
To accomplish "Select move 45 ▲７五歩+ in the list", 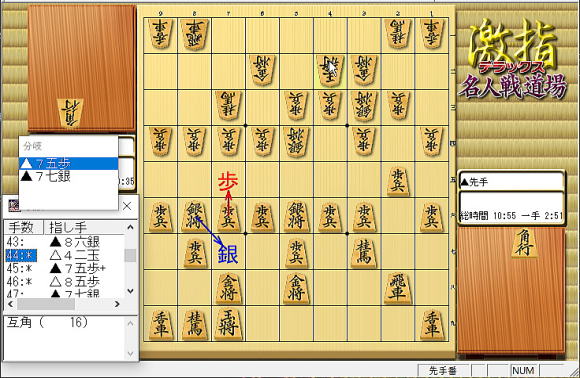I will coord(65,268).
